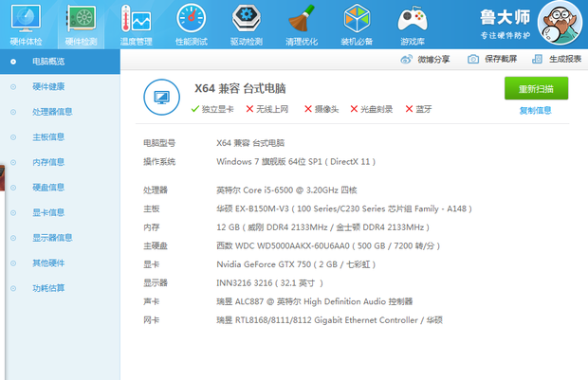
Task: Launch 性能测试 gauge icon
Action: pyautogui.click(x=192, y=18)
